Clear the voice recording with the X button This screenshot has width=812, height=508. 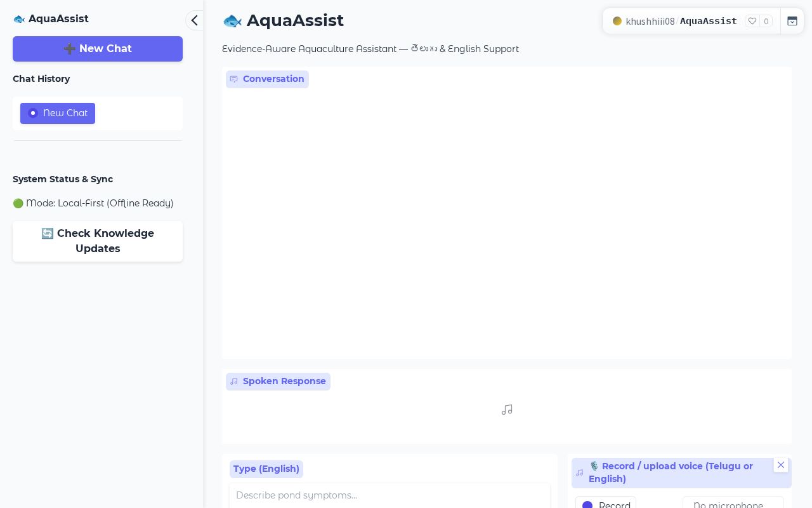[781, 465]
